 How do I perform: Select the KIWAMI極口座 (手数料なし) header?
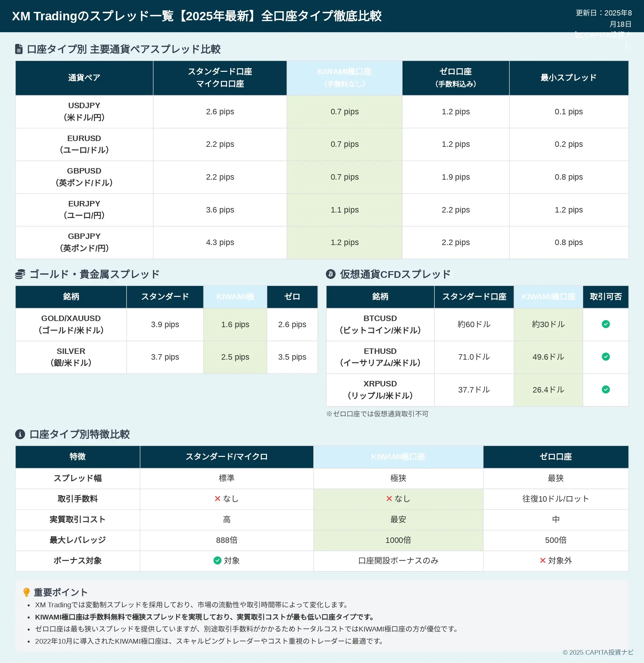pos(344,78)
